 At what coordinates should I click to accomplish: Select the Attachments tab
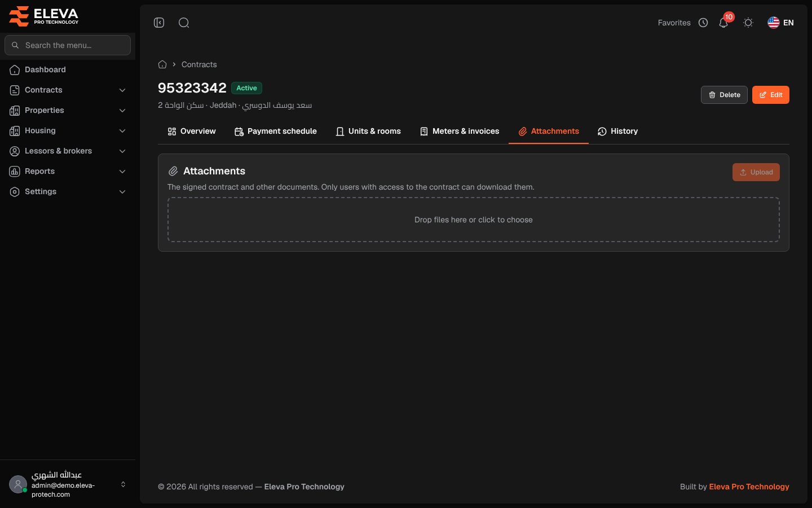(x=549, y=132)
